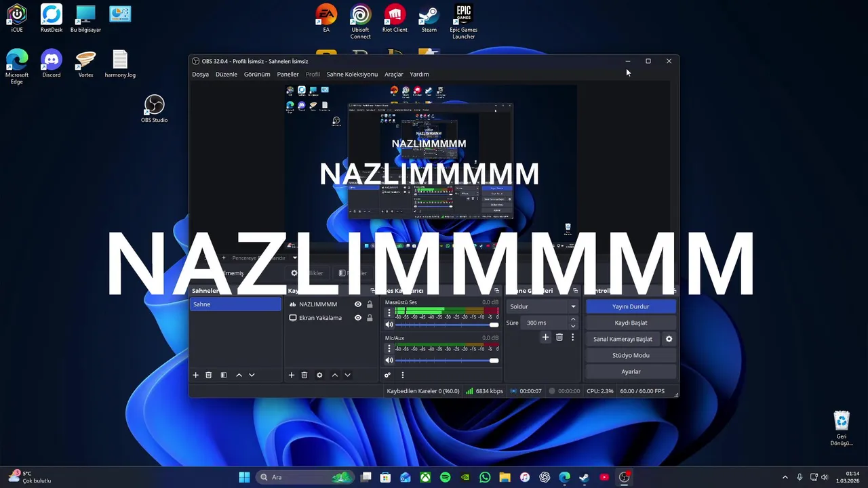Open the Riot Client desktop icon
This screenshot has width=868, height=488.
(395, 19)
